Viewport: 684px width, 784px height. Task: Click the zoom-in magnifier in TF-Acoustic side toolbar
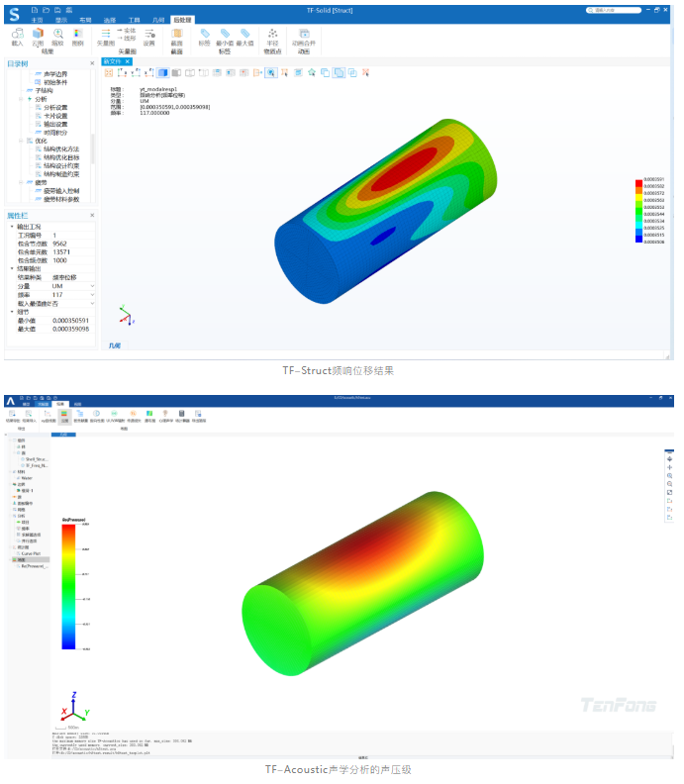point(670,476)
